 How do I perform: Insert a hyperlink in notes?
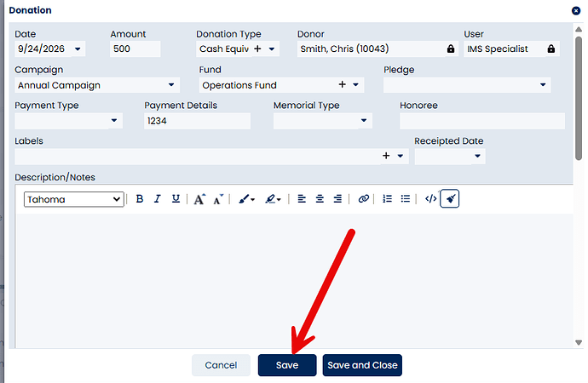(363, 199)
